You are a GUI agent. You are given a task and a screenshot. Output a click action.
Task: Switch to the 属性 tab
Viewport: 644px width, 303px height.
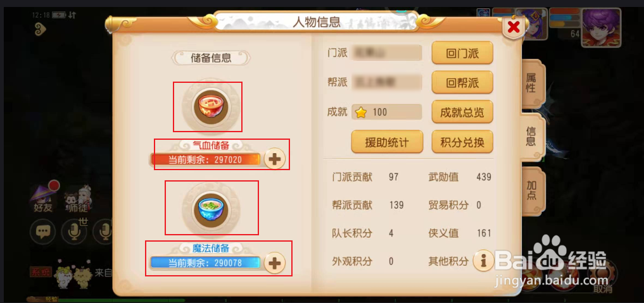point(532,83)
